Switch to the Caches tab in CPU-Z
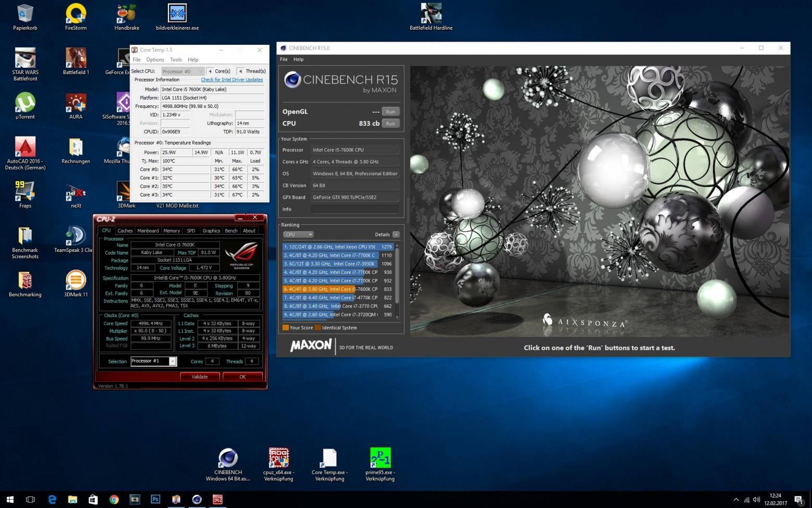 click(125, 231)
